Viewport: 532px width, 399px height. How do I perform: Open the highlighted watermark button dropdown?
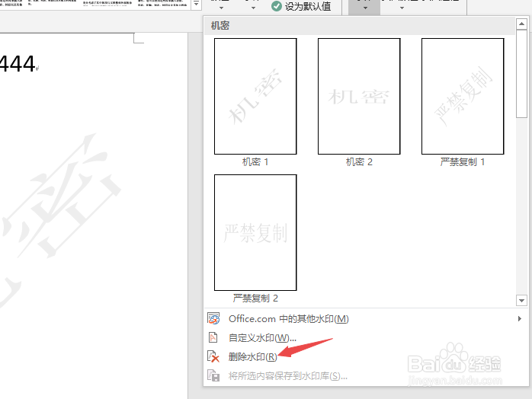tap(365, 7)
